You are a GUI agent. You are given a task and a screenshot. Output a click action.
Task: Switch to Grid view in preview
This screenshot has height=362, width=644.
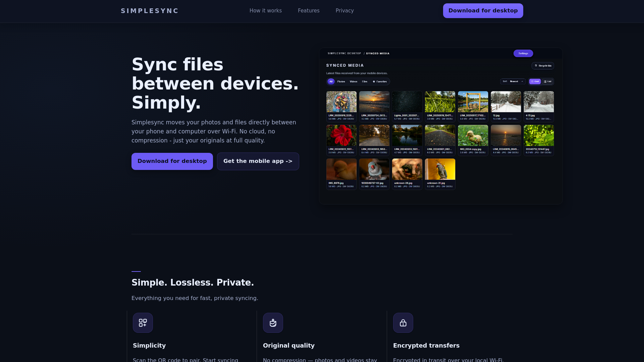tap(535, 81)
